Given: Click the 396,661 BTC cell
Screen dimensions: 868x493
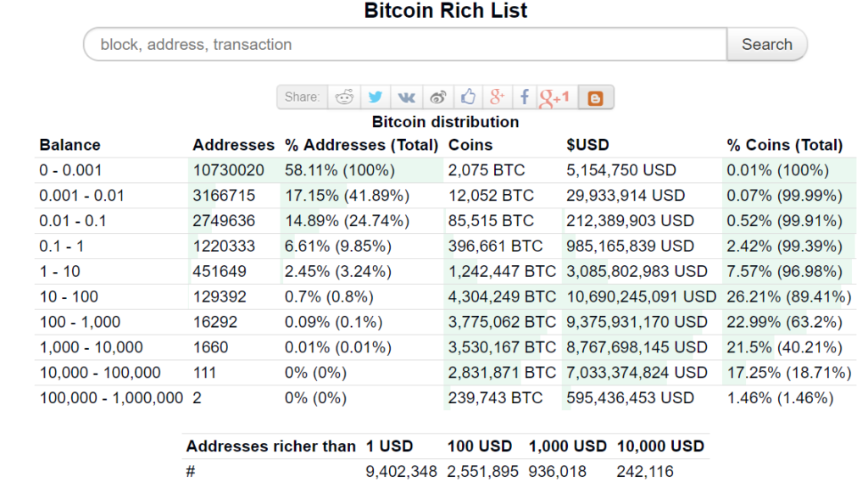Looking at the screenshot, I should [495, 246].
